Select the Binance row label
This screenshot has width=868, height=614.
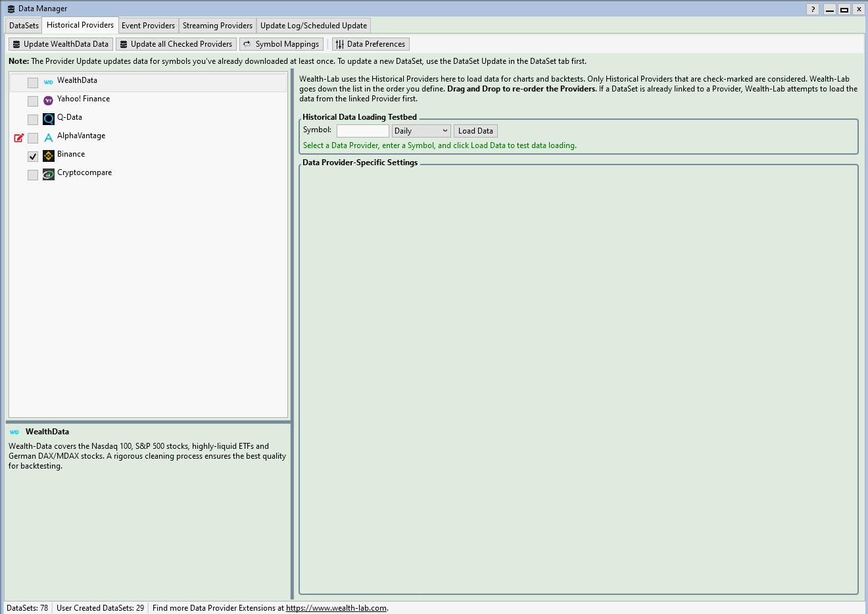[x=71, y=154]
